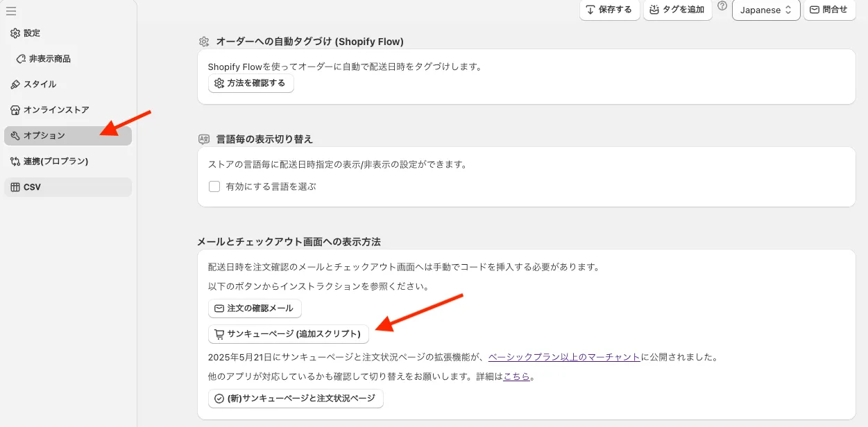The width and height of the screenshot is (868, 427).
Task: Click the gear icon beside 設定
Action: (x=15, y=33)
